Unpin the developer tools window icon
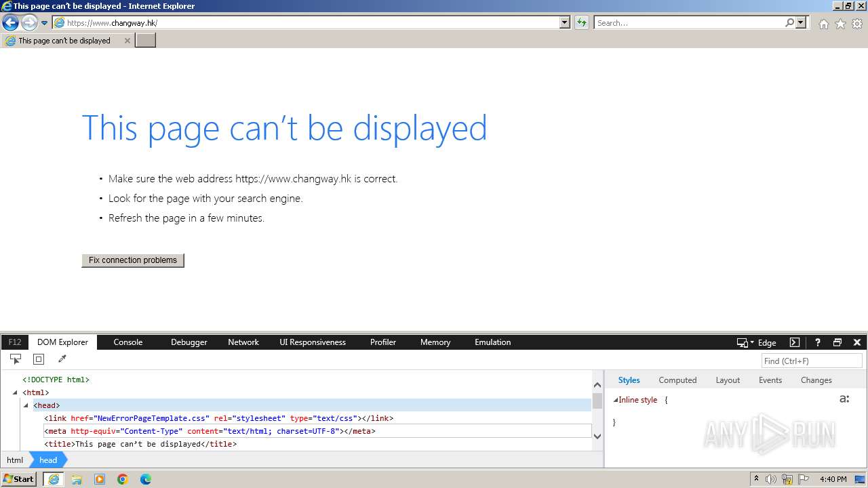The width and height of the screenshot is (868, 488). point(837,342)
